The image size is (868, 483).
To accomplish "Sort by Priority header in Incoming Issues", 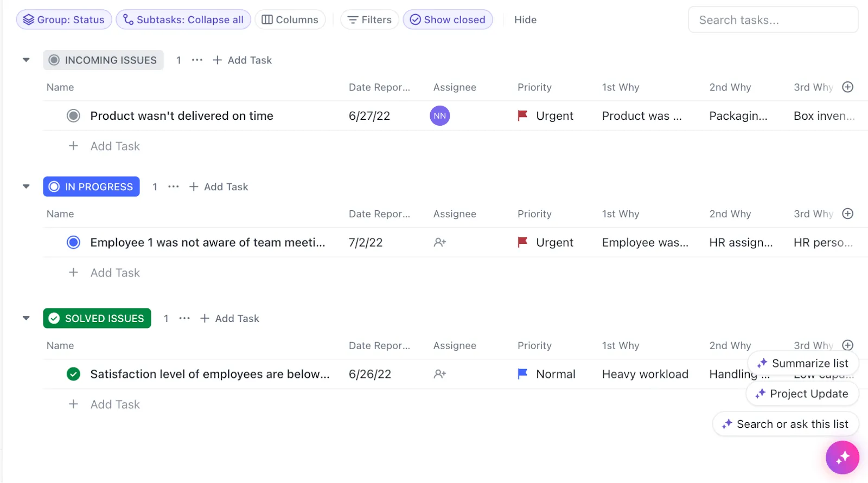I will 534,87.
